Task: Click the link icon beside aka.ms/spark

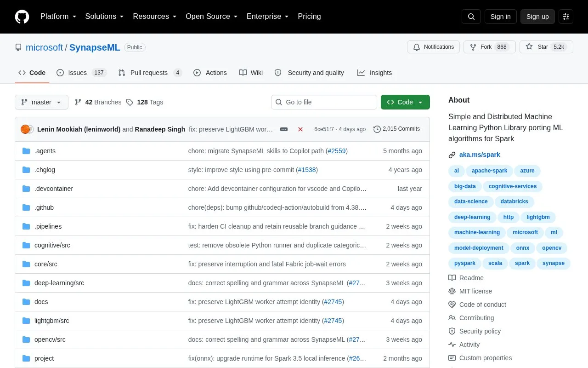Action: point(452,155)
